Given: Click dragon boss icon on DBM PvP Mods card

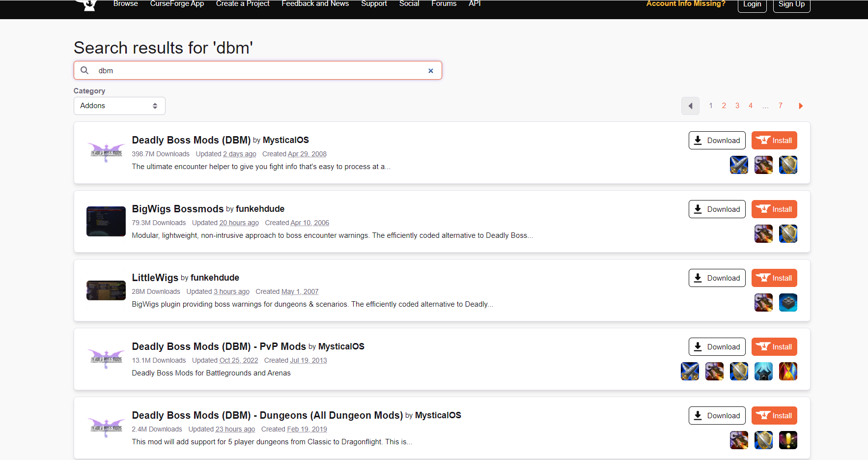Looking at the screenshot, I should point(714,372).
